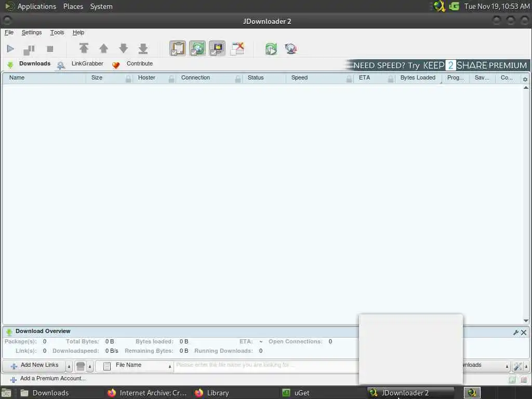The image size is (532, 399).
Task: Open the Settings menu
Action: tap(32, 32)
